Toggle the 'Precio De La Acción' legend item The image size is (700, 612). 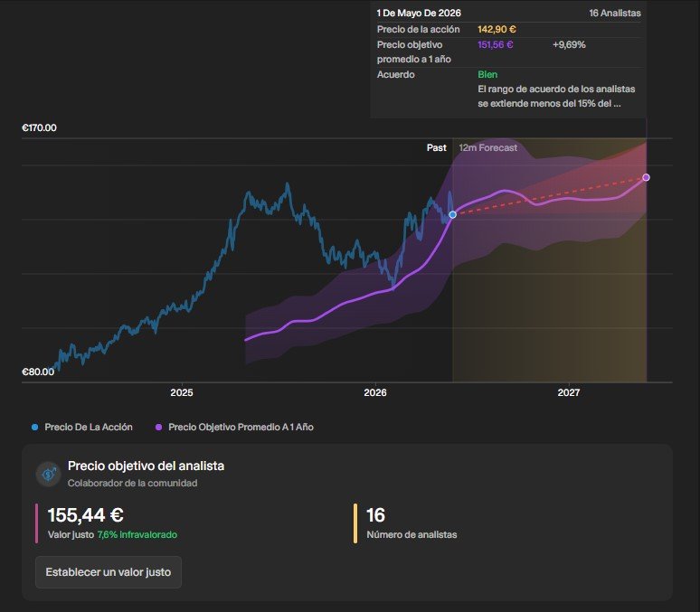pyautogui.click(x=82, y=428)
